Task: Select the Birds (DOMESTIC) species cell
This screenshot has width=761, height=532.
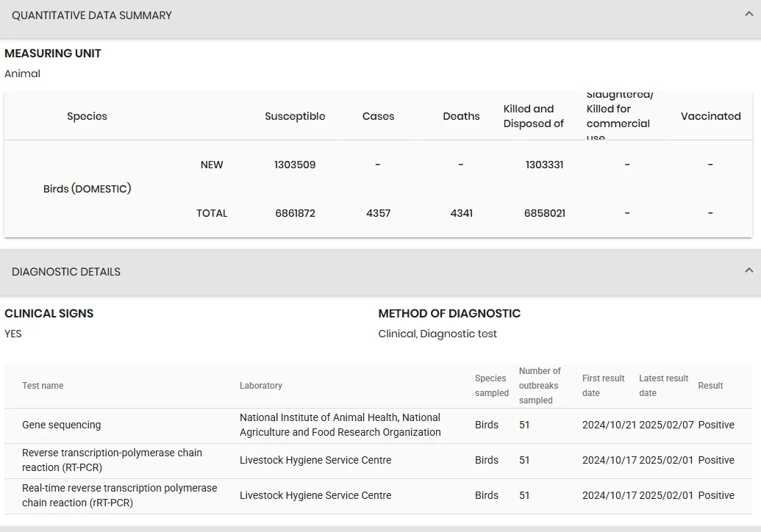Action: (x=87, y=189)
